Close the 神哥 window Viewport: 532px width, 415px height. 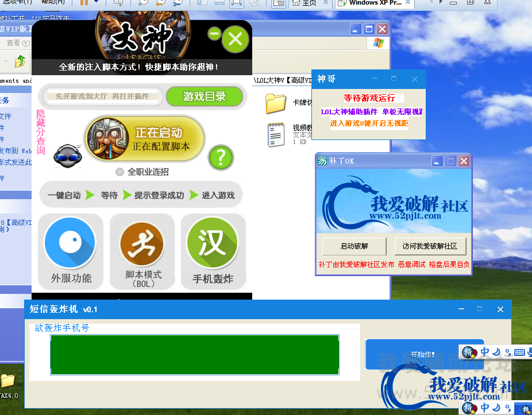(x=415, y=79)
